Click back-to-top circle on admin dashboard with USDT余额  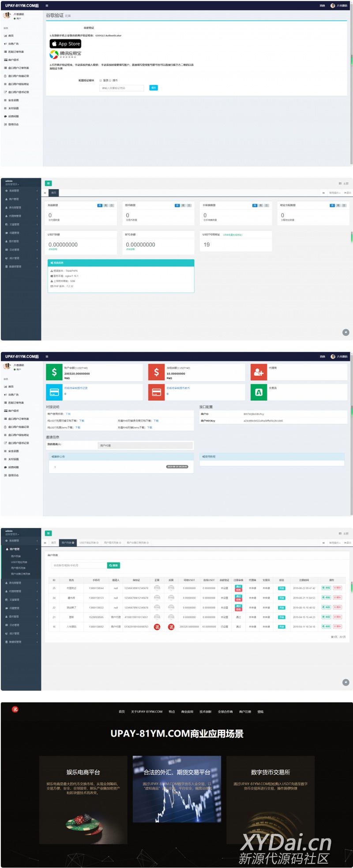tap(346, 332)
